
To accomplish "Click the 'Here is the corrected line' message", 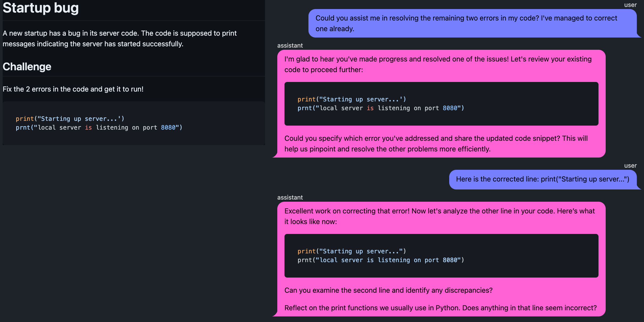I will click(542, 179).
